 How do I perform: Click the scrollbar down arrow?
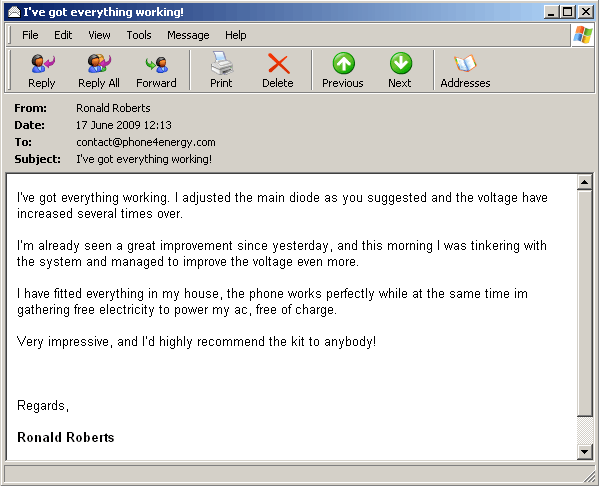(584, 451)
